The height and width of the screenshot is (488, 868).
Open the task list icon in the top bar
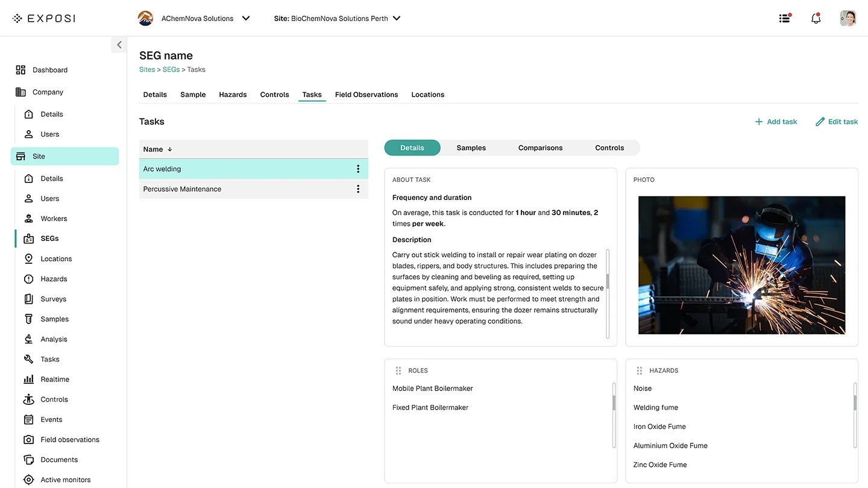coord(784,18)
